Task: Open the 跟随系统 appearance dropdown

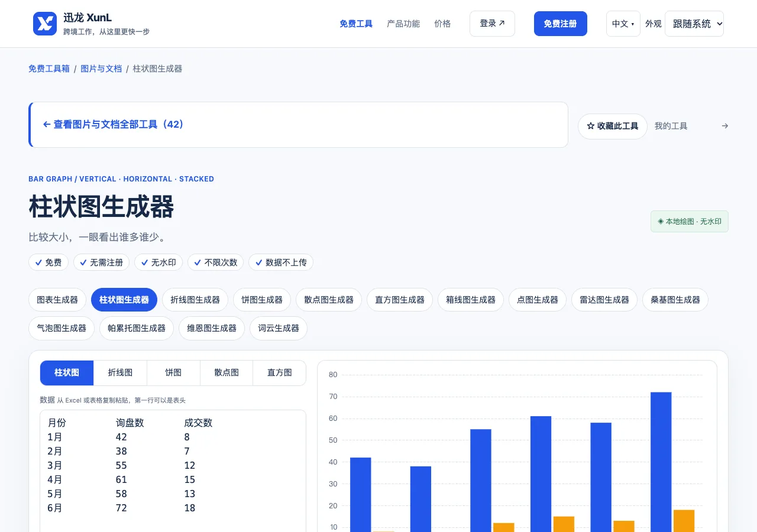Action: pos(694,24)
